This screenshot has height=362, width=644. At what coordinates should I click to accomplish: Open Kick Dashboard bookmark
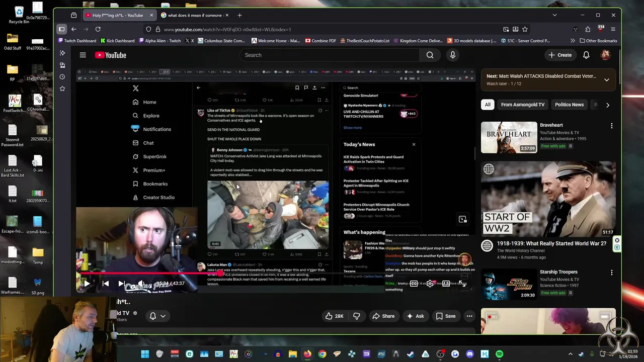117,41
